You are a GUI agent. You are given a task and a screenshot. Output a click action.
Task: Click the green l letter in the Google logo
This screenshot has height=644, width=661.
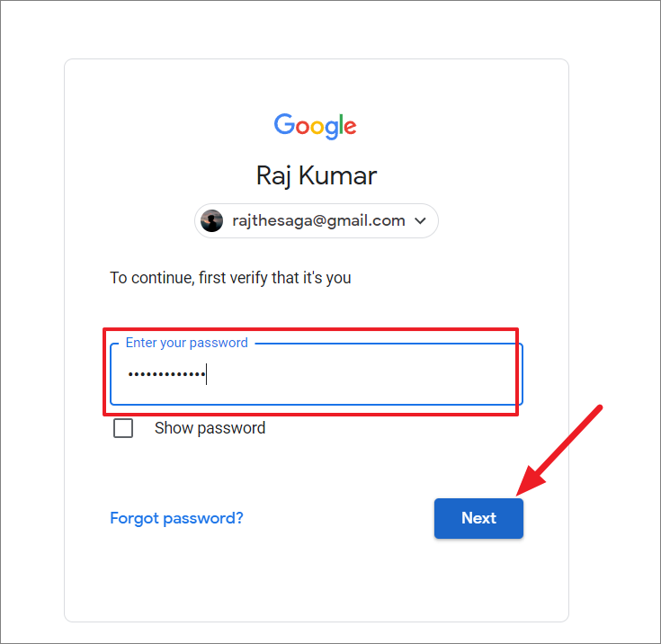pos(341,124)
